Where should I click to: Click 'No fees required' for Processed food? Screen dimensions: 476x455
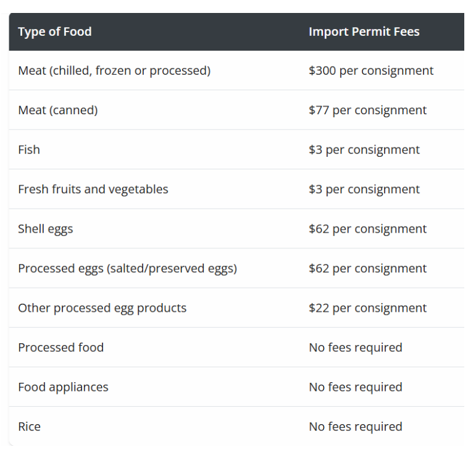click(356, 348)
